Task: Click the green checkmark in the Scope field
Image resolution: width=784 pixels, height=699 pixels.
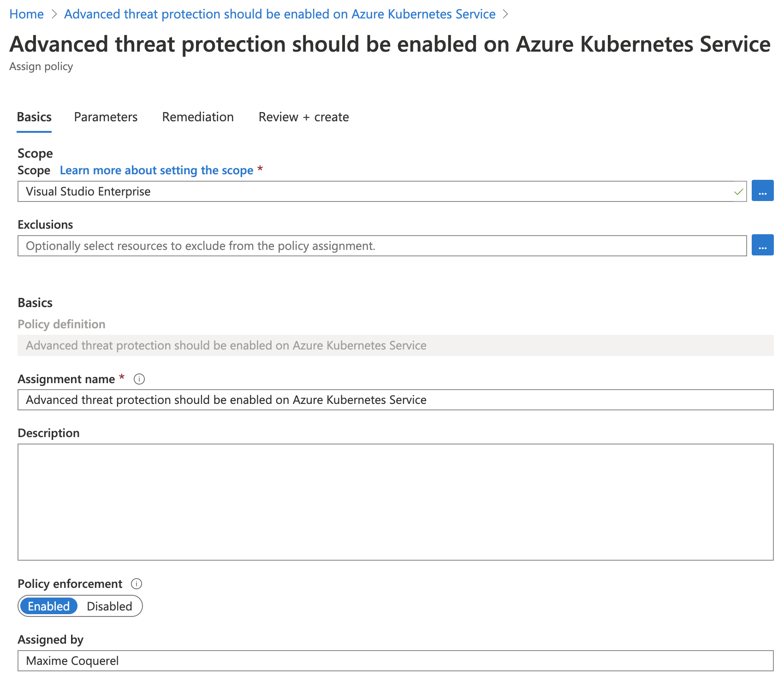Action: point(737,191)
